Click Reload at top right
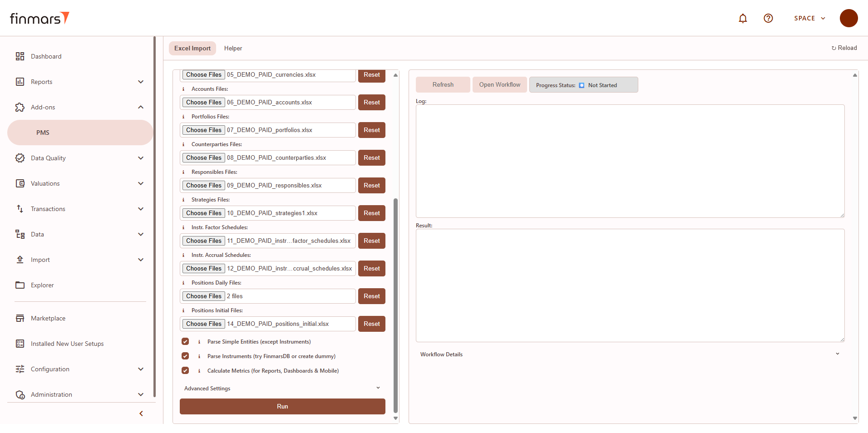Screen dimensions: 868x433 844,48
